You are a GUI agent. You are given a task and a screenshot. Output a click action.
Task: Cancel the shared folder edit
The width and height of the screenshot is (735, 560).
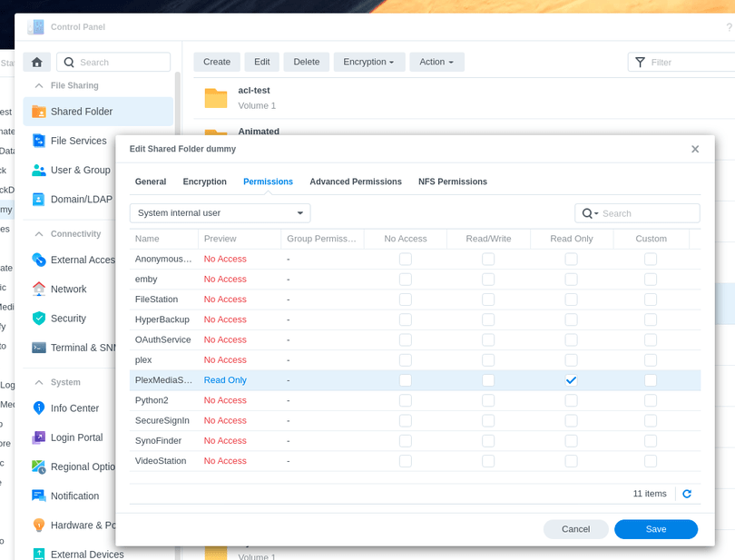575,529
